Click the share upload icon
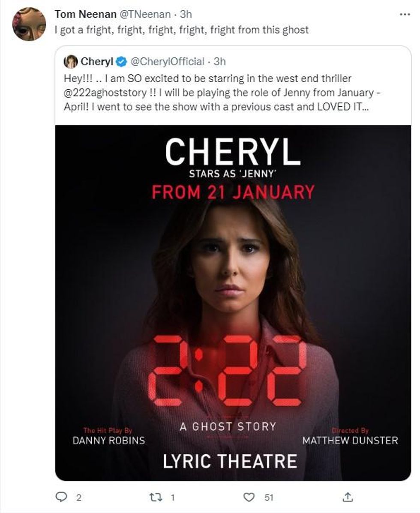The width and height of the screenshot is (420, 513). (348, 497)
